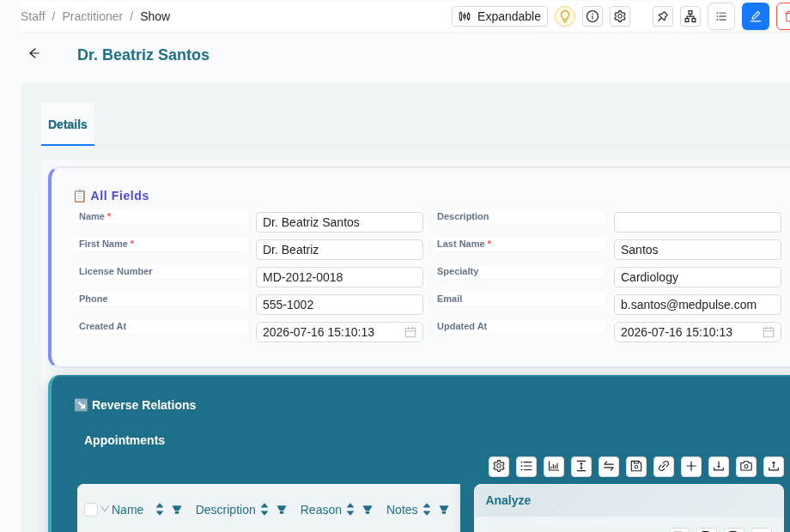Click the camera snapshot icon

coord(745,466)
